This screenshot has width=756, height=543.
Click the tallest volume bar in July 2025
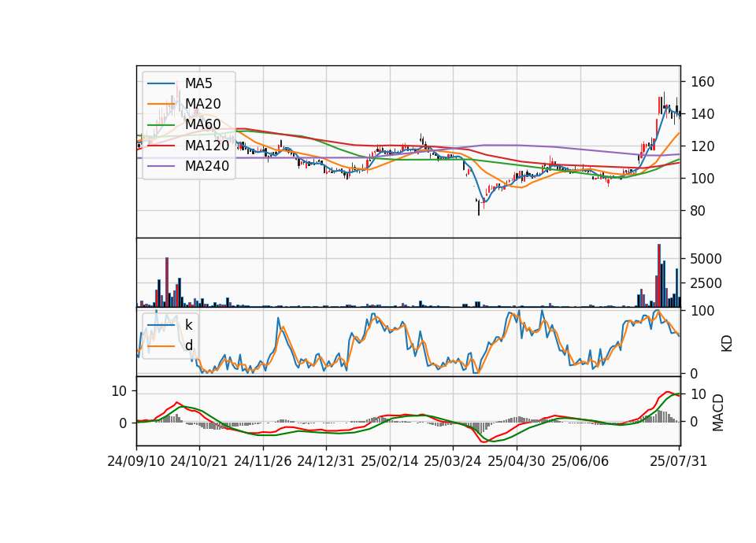pos(659,275)
